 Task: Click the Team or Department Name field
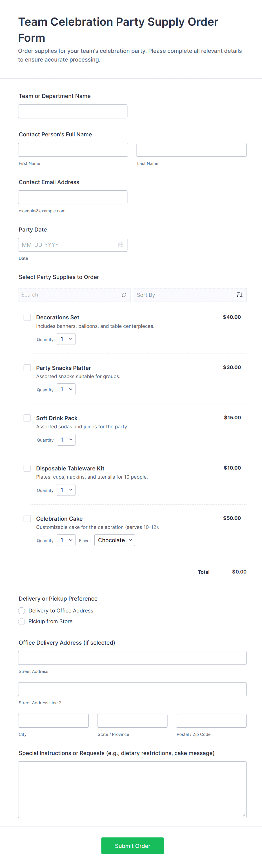pyautogui.click(x=73, y=111)
